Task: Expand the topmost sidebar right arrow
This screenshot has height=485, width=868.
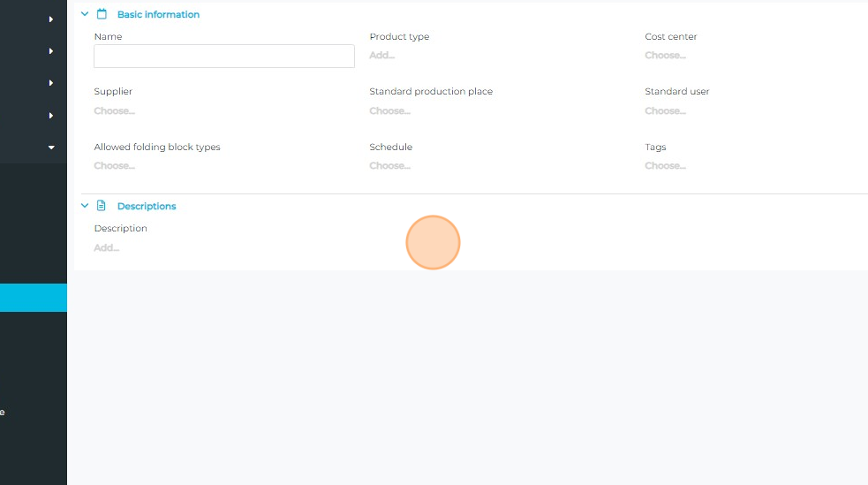Action: [x=51, y=19]
